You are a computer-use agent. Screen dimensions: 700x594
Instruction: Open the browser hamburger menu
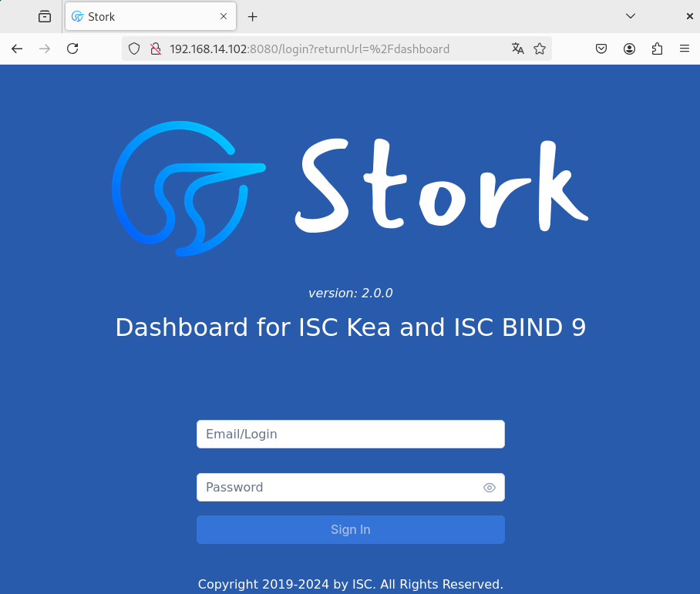[685, 48]
